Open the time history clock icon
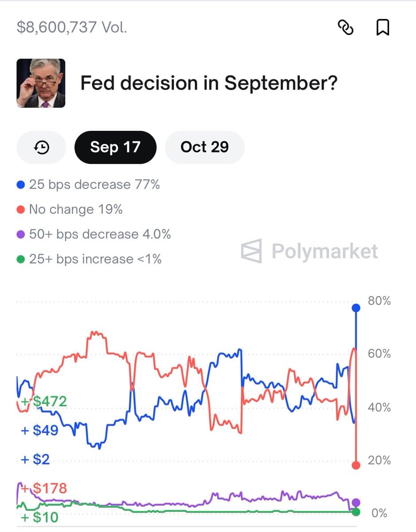The width and height of the screenshot is (416, 532). coord(41,147)
